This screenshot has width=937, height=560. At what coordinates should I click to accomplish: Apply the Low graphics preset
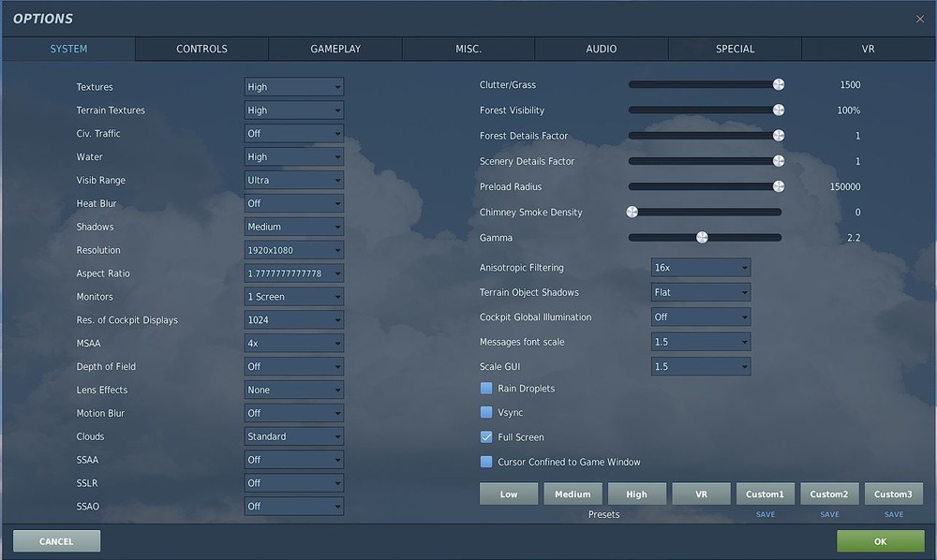508,494
